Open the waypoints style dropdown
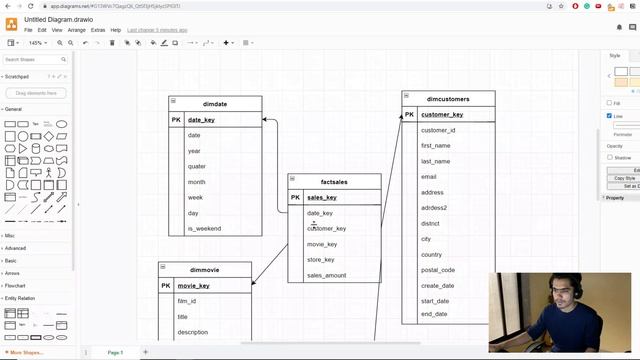The width and height of the screenshot is (640, 360). pyautogui.click(x=208, y=43)
